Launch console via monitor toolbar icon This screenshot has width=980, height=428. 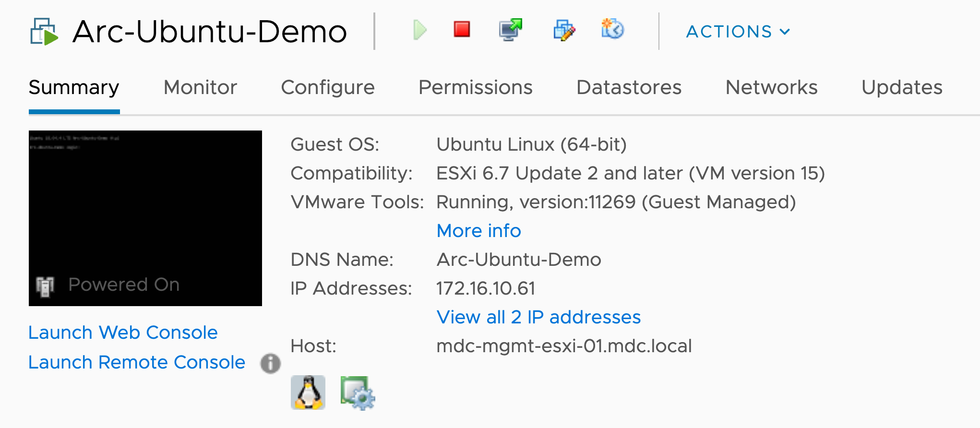click(510, 30)
